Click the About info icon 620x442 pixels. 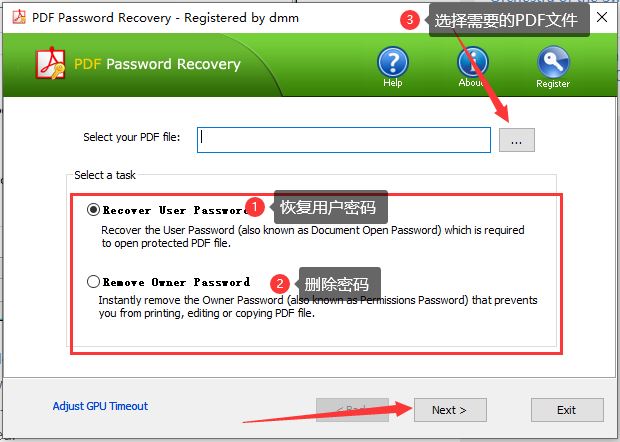point(473,62)
